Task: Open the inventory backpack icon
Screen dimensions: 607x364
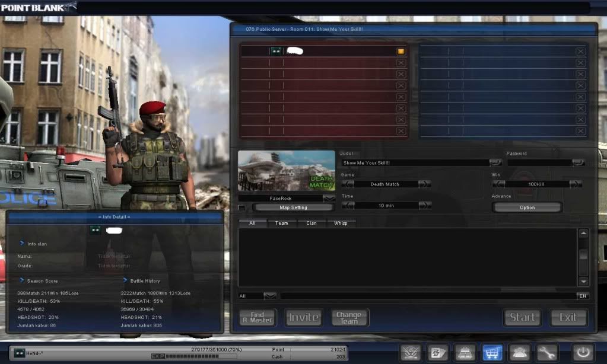Action: [465, 352]
